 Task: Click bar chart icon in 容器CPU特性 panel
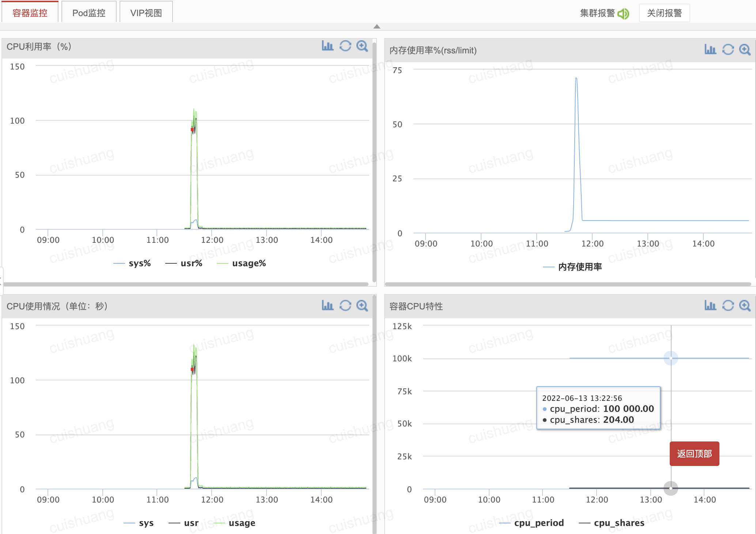[x=710, y=306]
